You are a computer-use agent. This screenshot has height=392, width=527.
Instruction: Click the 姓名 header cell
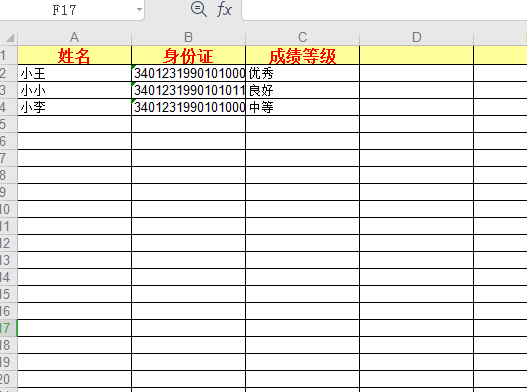pyautogui.click(x=74, y=55)
